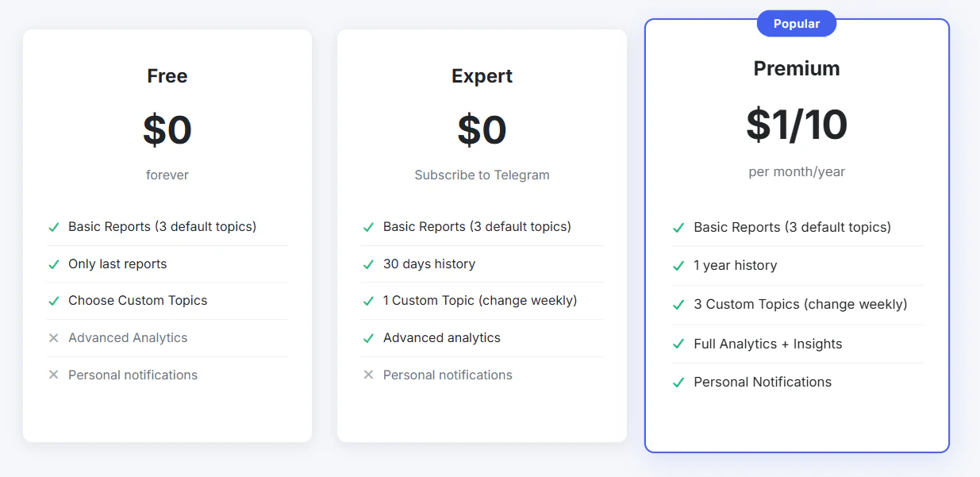The height and width of the screenshot is (477, 980).
Task: Choose the Premium plan heading
Action: 796,69
